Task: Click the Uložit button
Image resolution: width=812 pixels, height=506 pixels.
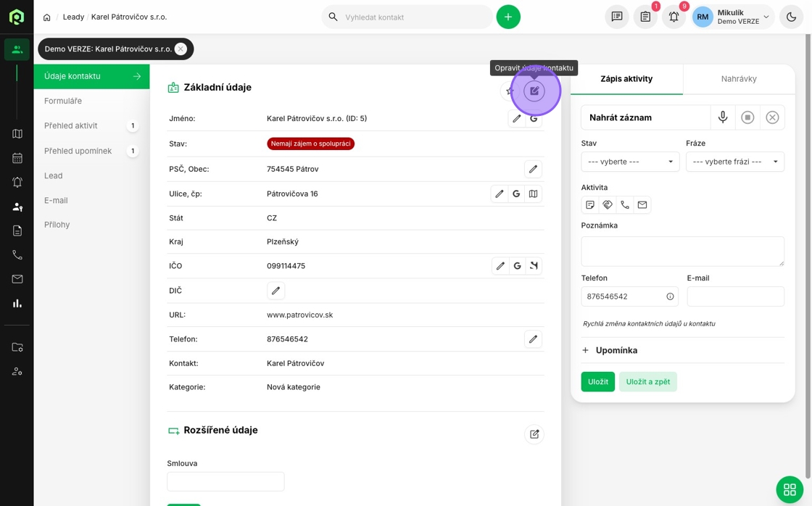Action: (x=597, y=382)
